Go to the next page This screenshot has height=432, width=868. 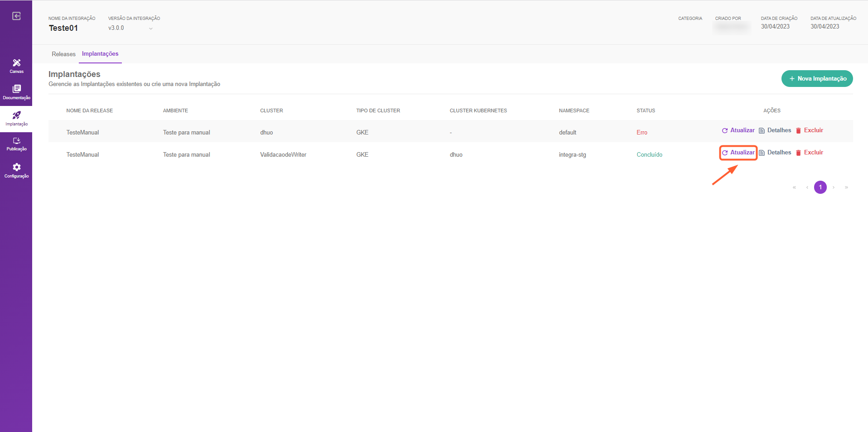point(833,187)
